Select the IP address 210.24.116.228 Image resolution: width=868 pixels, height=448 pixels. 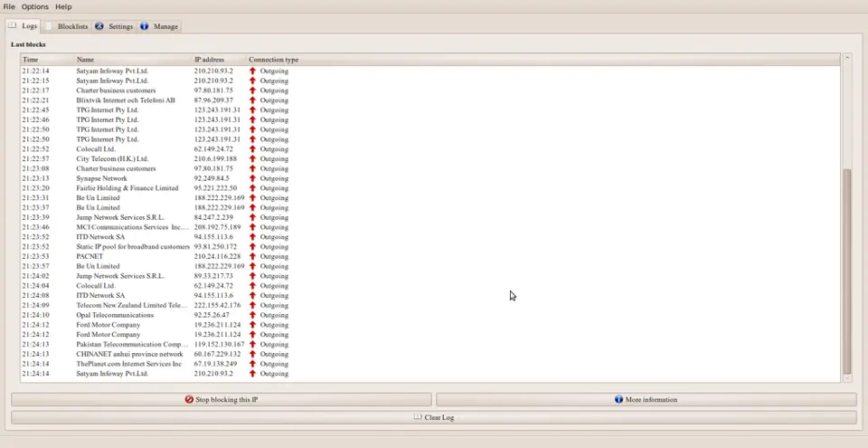point(218,257)
